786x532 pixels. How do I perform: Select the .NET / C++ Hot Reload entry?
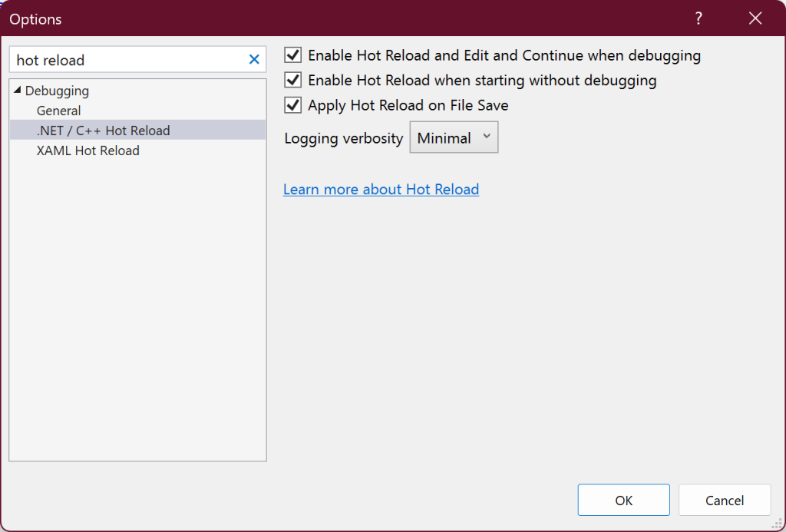104,130
